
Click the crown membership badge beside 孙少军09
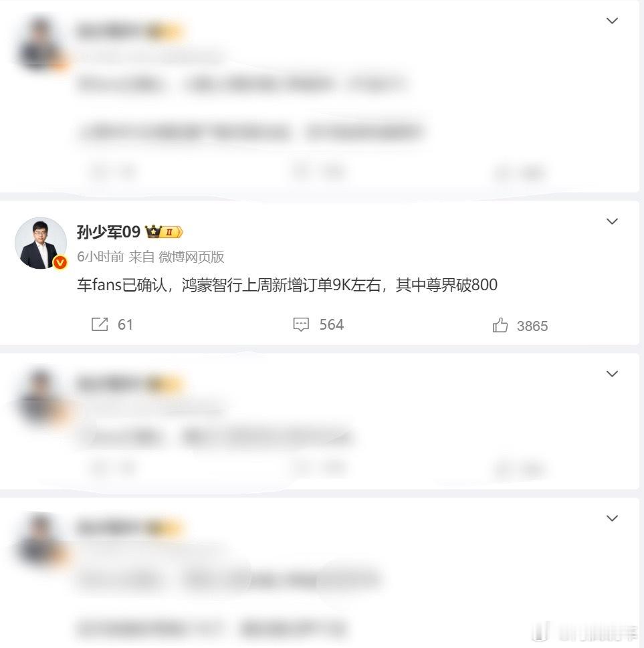(164, 232)
